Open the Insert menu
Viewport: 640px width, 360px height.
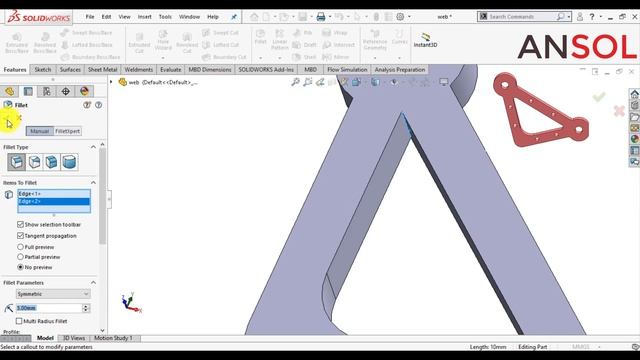pyautogui.click(x=144, y=17)
